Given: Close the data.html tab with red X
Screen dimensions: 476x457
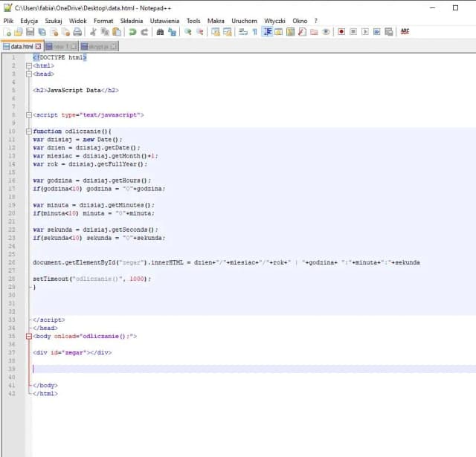Looking at the screenshot, I should pos(38,46).
